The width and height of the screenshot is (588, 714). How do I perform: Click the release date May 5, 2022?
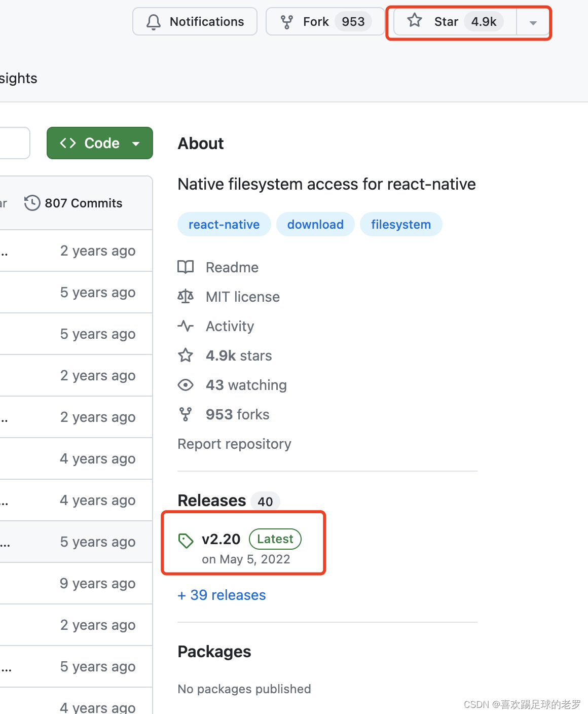coord(246,559)
